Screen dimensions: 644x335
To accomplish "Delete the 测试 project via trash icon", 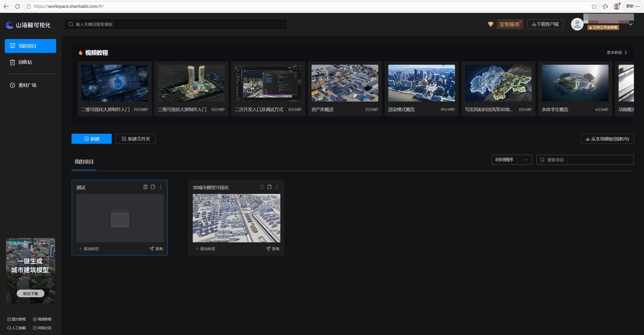I will click(145, 187).
